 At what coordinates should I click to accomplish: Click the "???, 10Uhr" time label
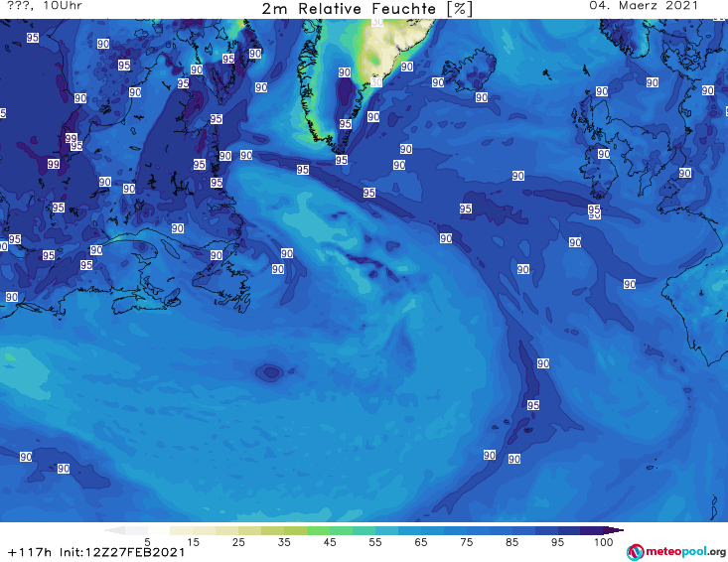[x=45, y=6]
